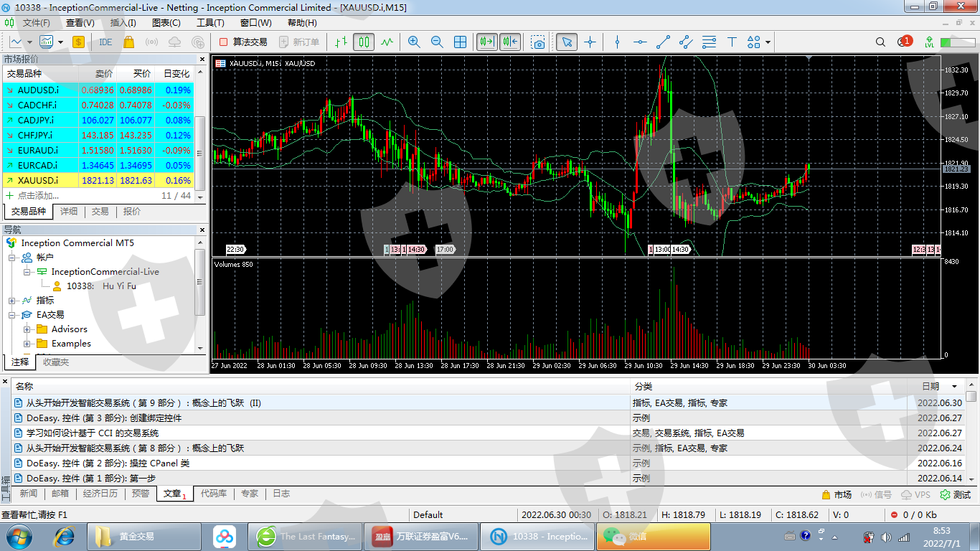Open the MQL5 IDE editor
The height and width of the screenshot is (551, 980).
[x=105, y=42]
